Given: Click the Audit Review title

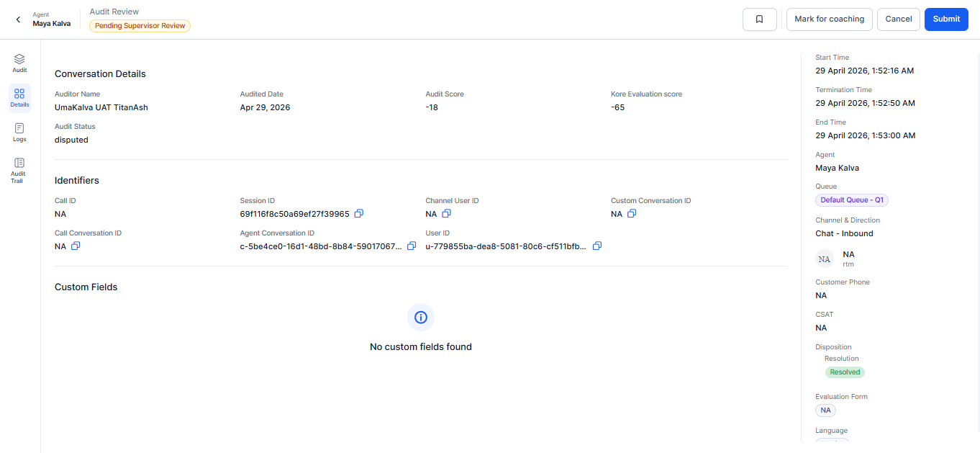Looking at the screenshot, I should 114,12.
